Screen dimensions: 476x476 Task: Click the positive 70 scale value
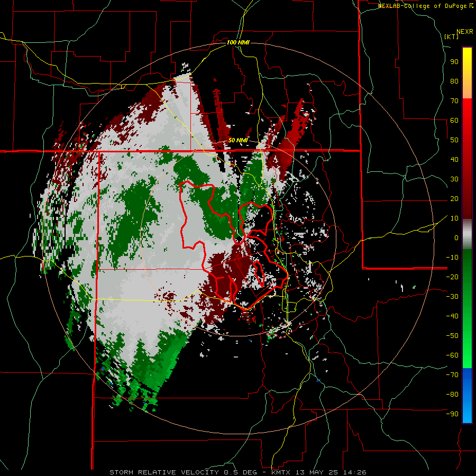tap(454, 101)
